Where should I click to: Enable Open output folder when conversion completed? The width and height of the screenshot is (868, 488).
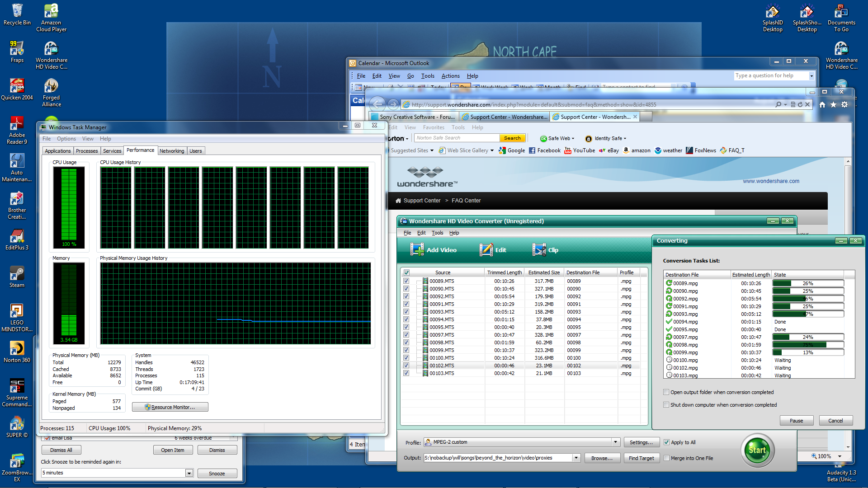tap(666, 392)
